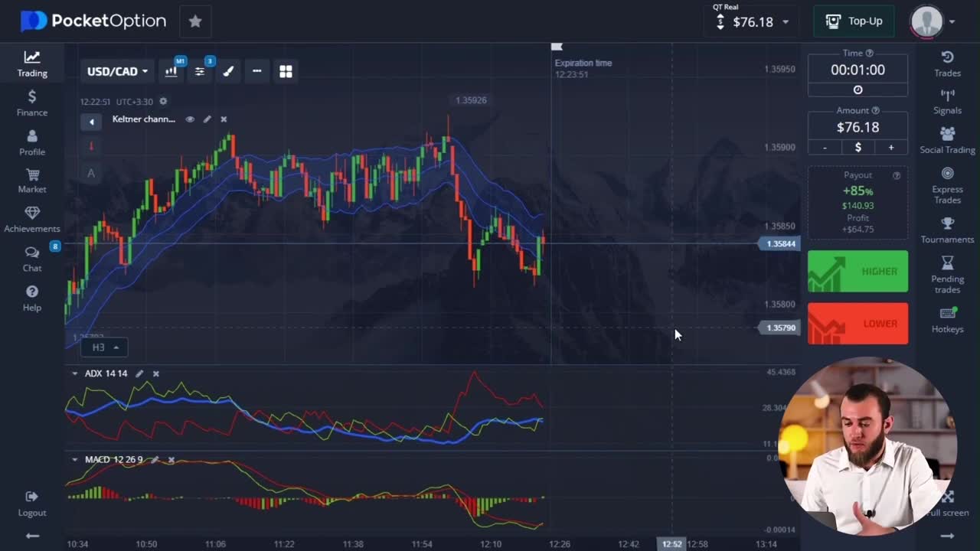Toggle Keltner channel visibility eye
The image size is (980, 551).
[x=190, y=119]
